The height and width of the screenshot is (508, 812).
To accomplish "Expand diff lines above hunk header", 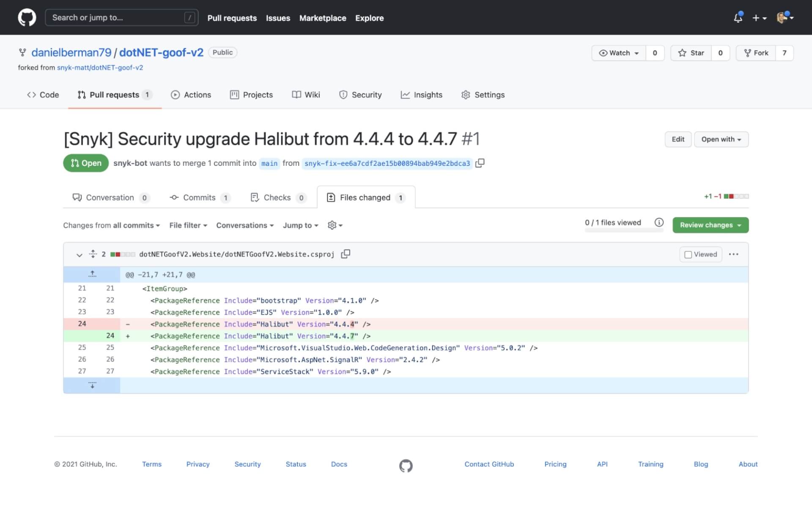I will pos(92,275).
